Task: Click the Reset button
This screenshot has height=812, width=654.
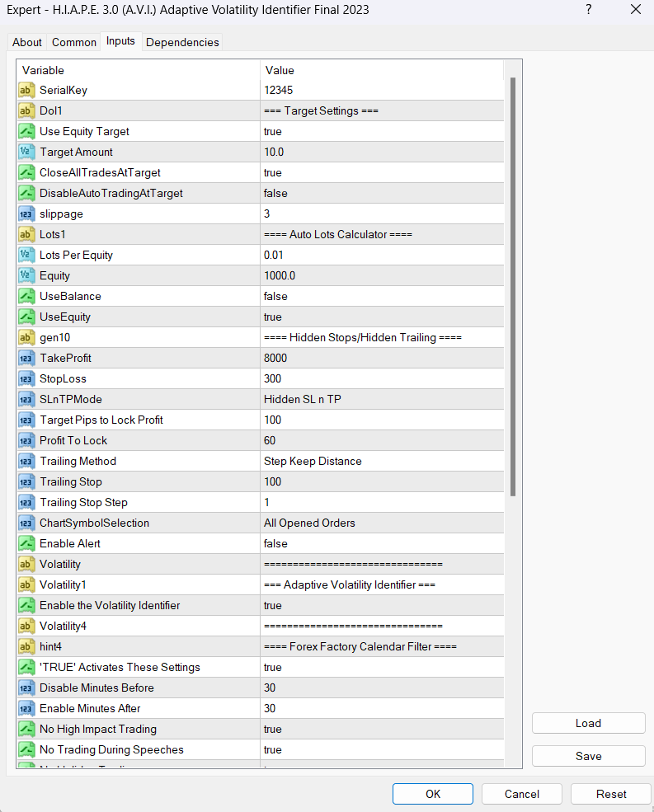Action: (x=611, y=794)
